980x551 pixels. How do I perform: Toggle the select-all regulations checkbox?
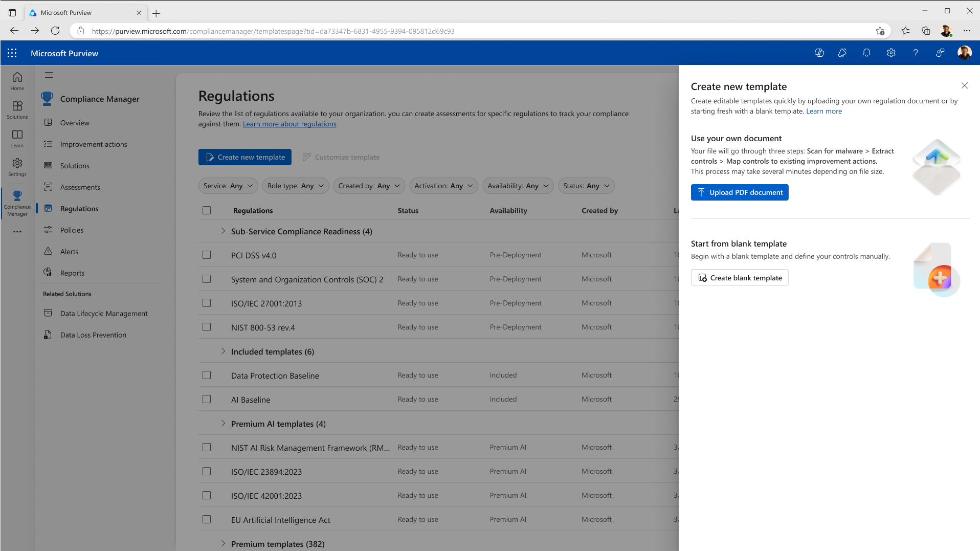point(207,210)
